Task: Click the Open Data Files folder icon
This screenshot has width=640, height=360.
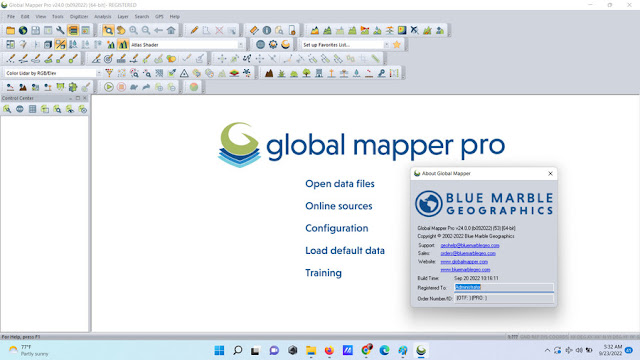Action: [11, 30]
